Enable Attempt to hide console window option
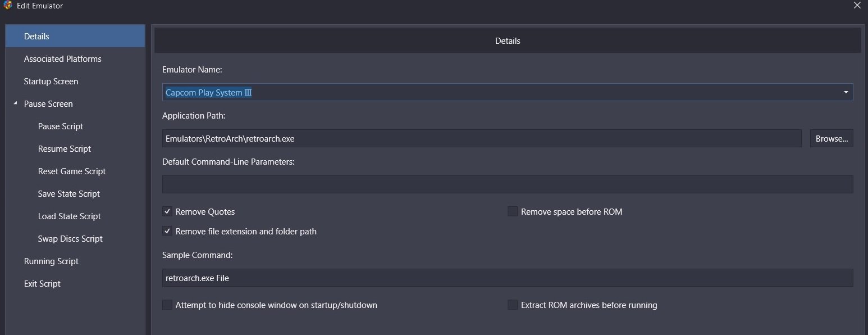Screen dimensions: 868x335 (x=167, y=305)
